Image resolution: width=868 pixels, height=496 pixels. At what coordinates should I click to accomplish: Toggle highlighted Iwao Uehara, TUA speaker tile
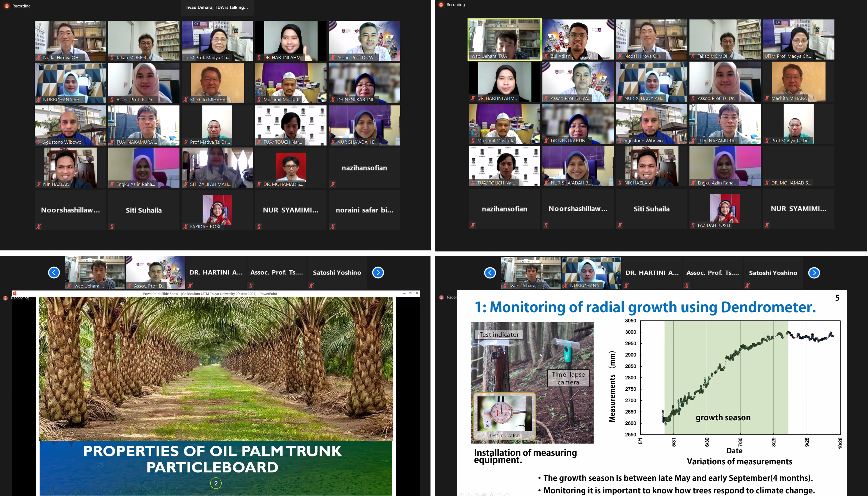click(504, 39)
